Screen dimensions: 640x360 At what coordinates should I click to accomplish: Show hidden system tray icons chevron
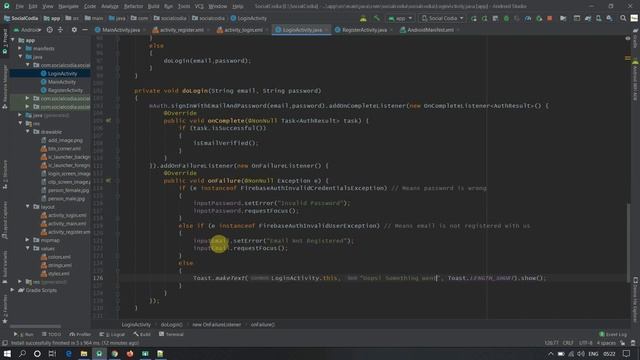pos(551,354)
